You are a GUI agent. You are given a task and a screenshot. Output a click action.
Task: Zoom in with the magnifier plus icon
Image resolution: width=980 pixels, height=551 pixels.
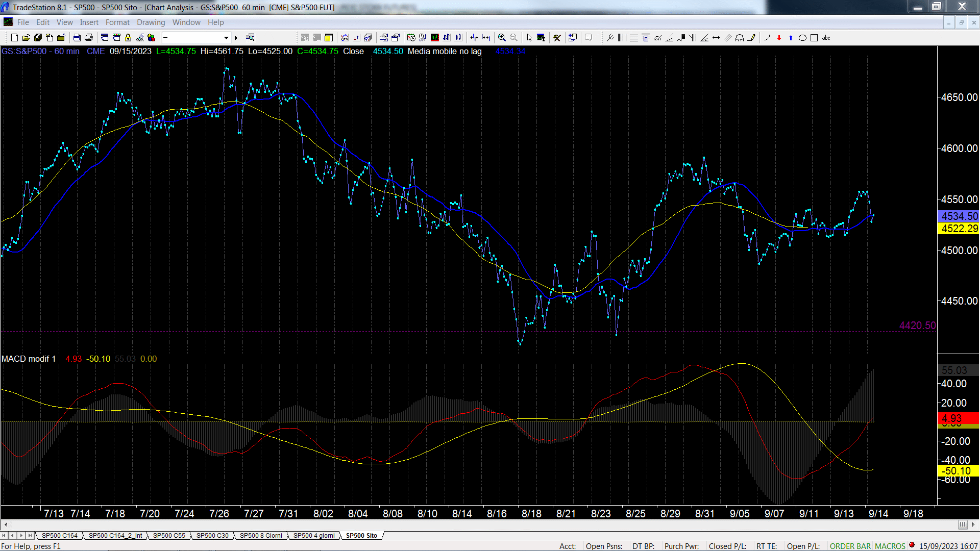(x=502, y=38)
